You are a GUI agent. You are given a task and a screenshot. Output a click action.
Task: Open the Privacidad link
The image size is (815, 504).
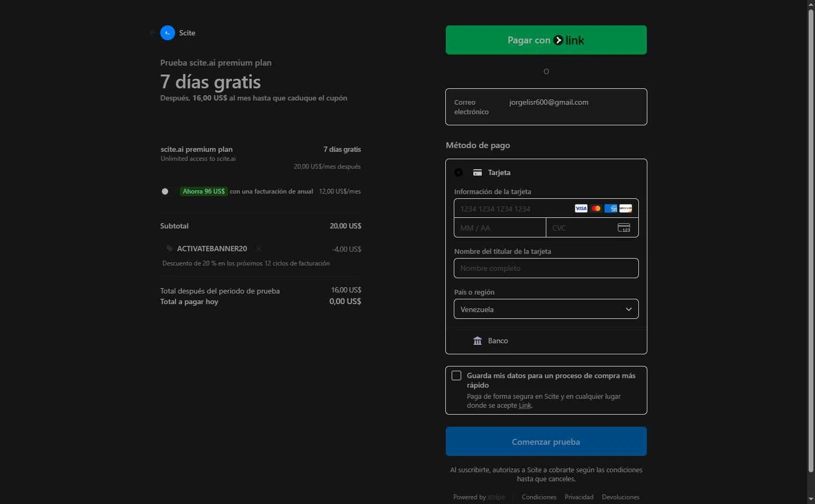[579, 497]
